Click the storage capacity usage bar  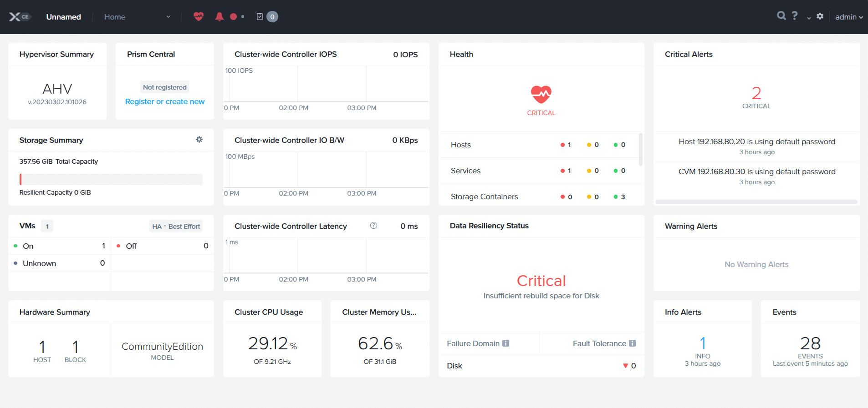[x=111, y=179]
